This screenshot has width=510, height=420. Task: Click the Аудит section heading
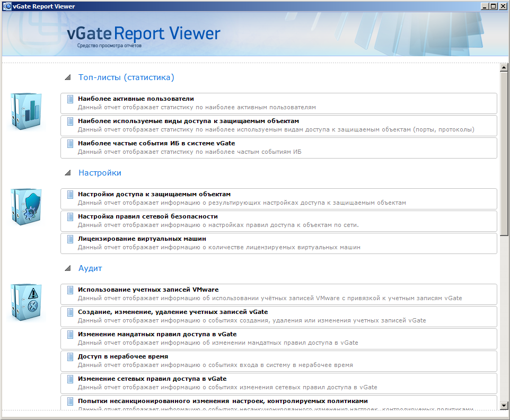90,268
